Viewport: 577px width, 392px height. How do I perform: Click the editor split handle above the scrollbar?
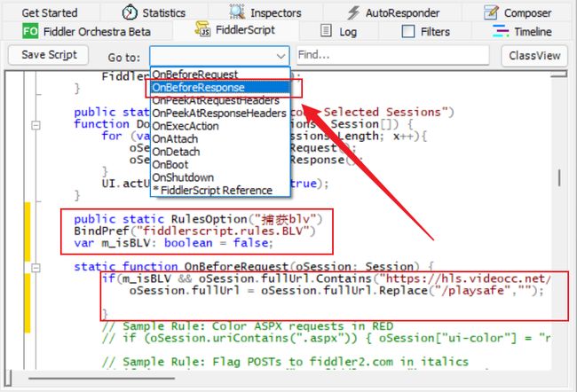(x=559, y=74)
